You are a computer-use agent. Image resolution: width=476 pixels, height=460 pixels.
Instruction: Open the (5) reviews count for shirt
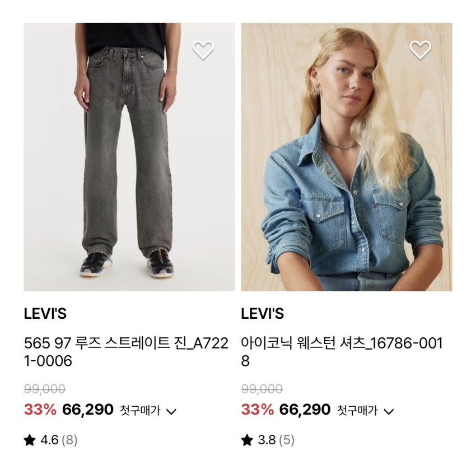(287, 440)
